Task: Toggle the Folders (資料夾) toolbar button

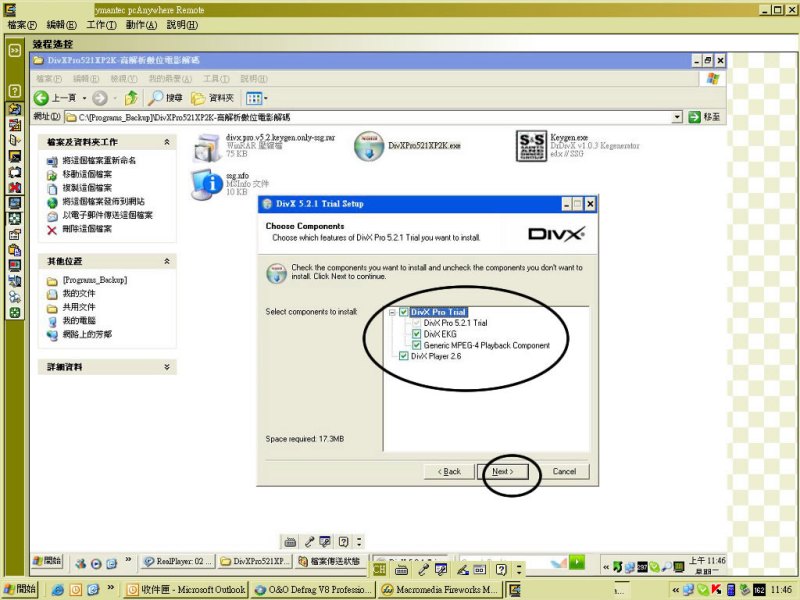Action: point(212,97)
